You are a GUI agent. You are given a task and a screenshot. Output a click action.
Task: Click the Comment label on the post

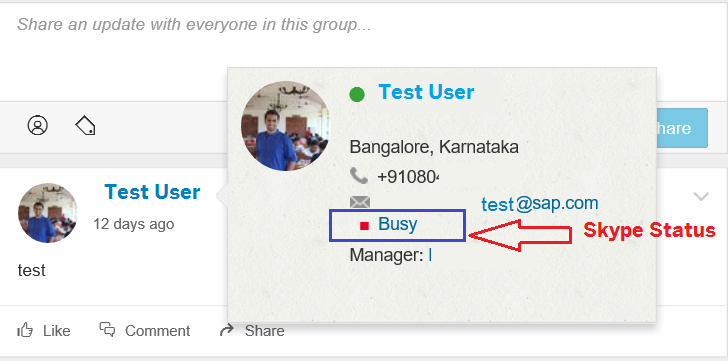pyautogui.click(x=157, y=331)
